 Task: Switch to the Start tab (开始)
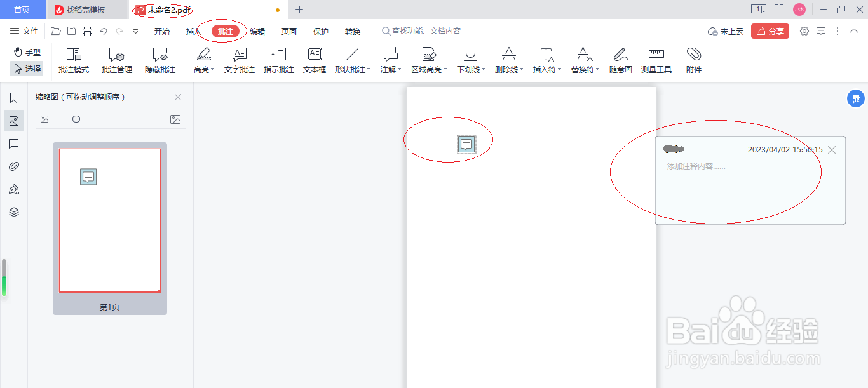[x=162, y=31]
